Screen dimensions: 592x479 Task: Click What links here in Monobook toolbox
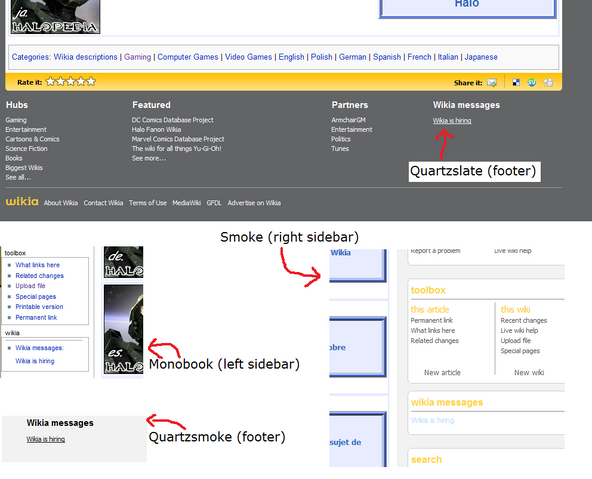[37, 265]
